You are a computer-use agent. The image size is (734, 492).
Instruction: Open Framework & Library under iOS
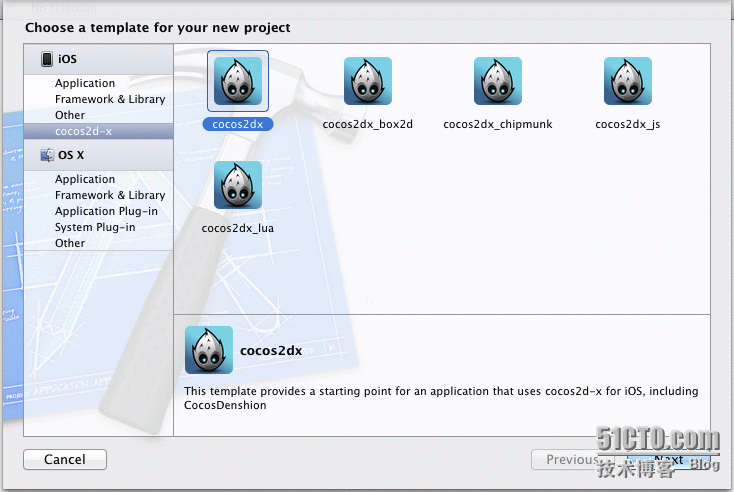(110, 99)
